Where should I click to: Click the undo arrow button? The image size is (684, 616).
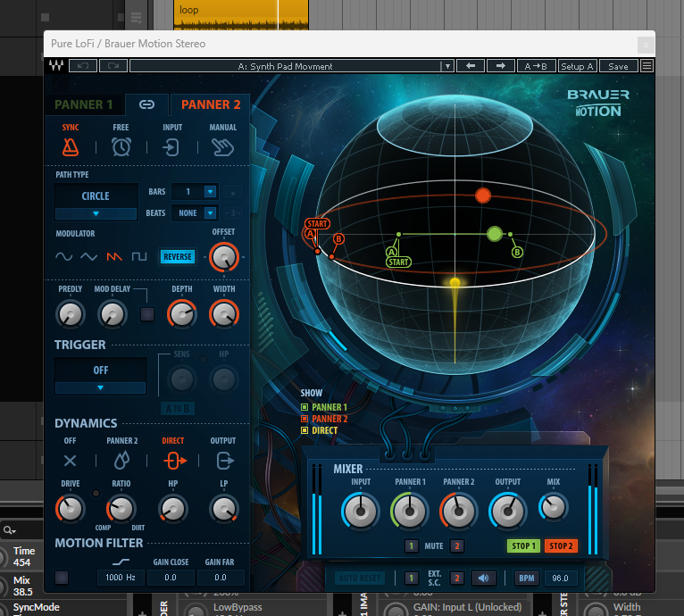point(83,66)
